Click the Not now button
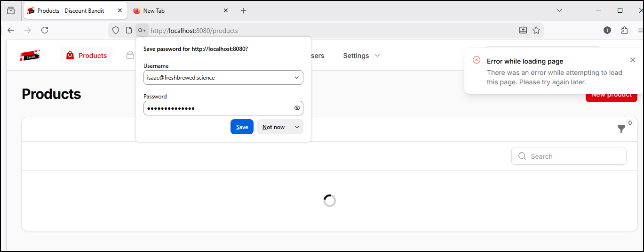 (273, 127)
